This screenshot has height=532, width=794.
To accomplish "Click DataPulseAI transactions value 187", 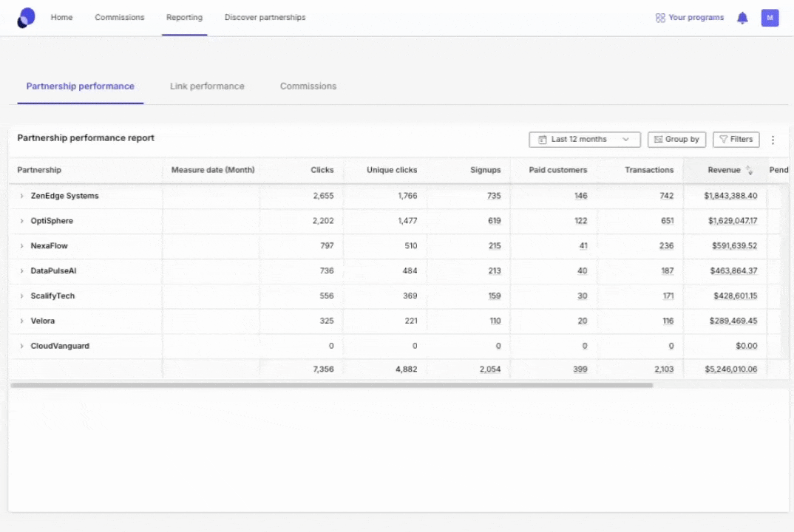I will (668, 271).
